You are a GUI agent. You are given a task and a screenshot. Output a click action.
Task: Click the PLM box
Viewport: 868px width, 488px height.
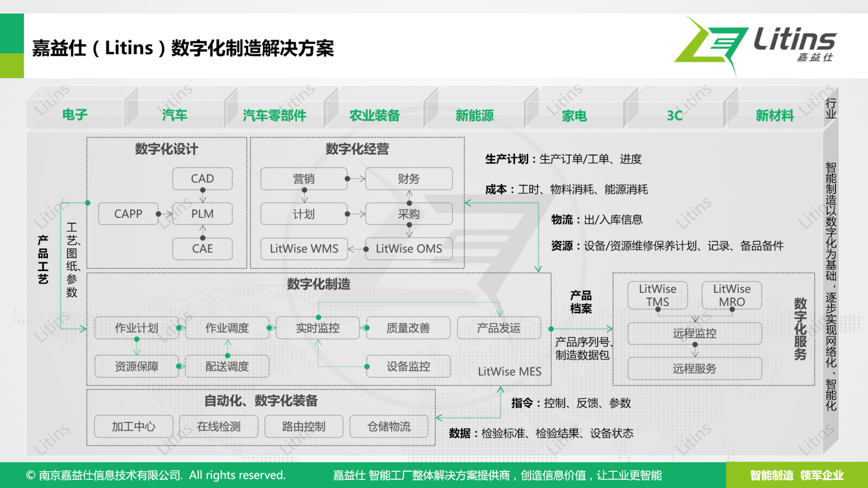tap(202, 214)
